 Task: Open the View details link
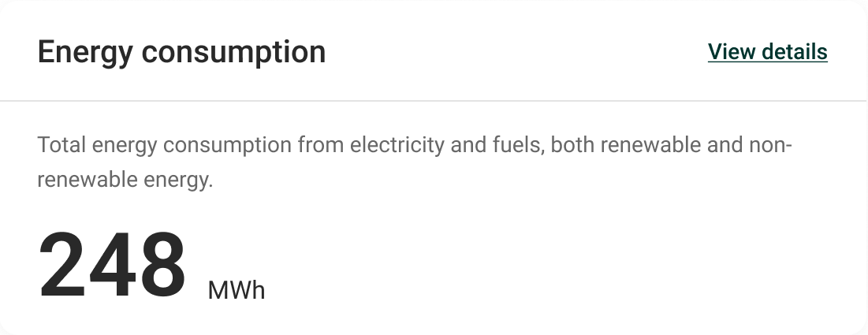coord(767,52)
